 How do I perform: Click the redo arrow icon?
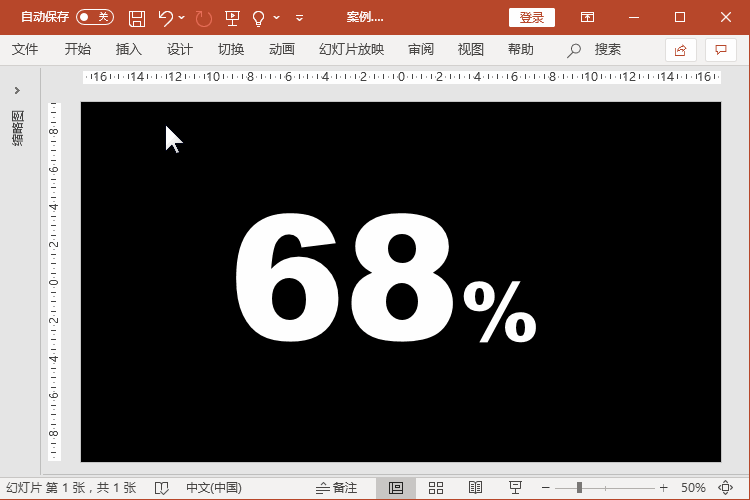pyautogui.click(x=204, y=18)
